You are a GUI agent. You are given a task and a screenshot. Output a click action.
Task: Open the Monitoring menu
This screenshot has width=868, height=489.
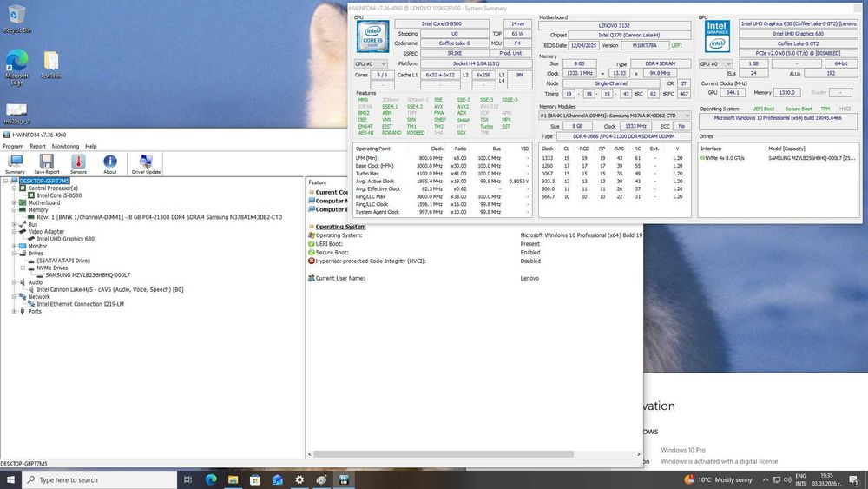coord(65,146)
